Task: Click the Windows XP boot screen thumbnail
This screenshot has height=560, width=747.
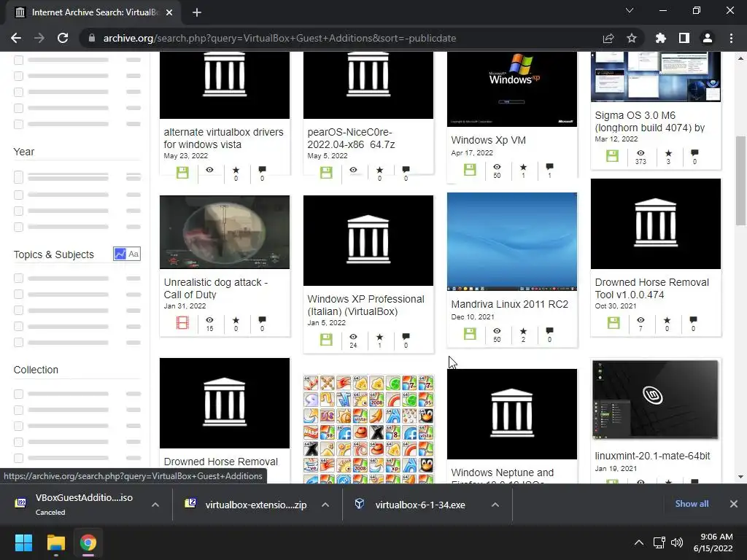Action: click(x=512, y=89)
